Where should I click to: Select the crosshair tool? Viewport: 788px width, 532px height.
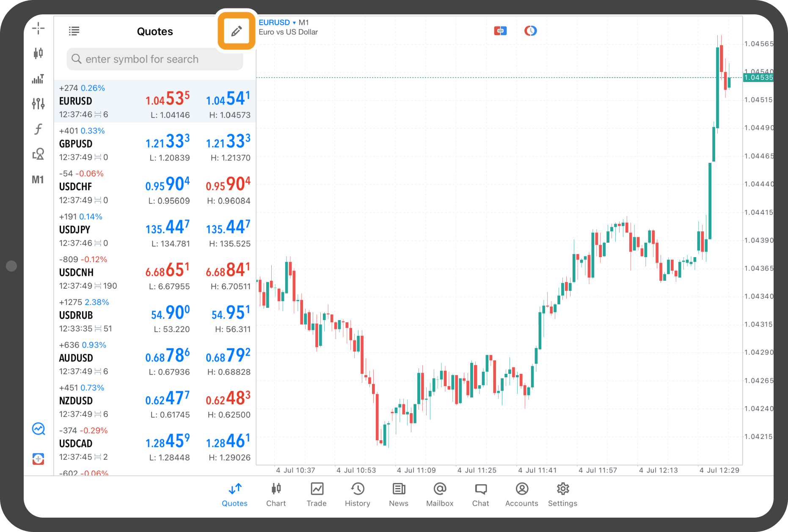[38, 28]
